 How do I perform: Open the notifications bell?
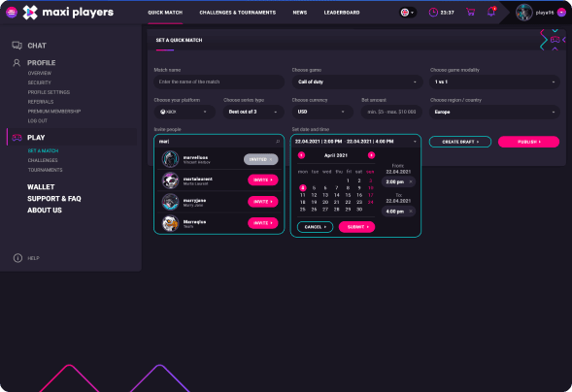pyautogui.click(x=491, y=12)
